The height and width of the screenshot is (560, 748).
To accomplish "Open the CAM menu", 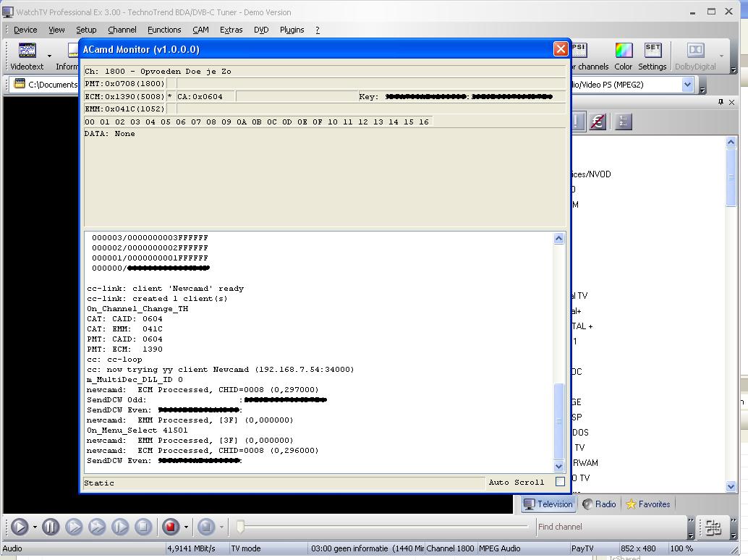I will (x=200, y=30).
